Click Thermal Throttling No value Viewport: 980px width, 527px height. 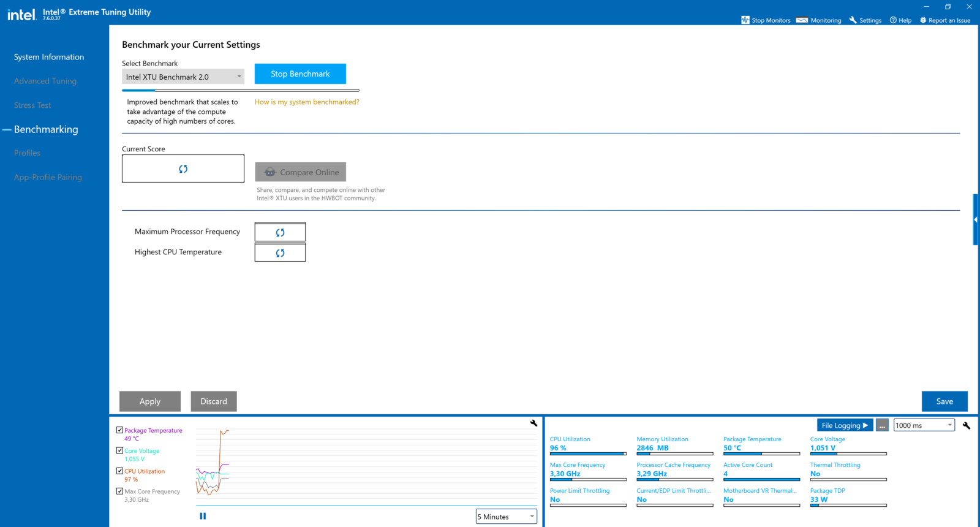815,474
